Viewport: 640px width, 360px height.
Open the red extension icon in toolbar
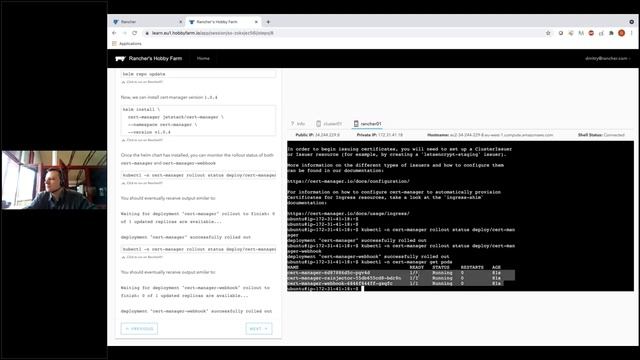(591, 33)
